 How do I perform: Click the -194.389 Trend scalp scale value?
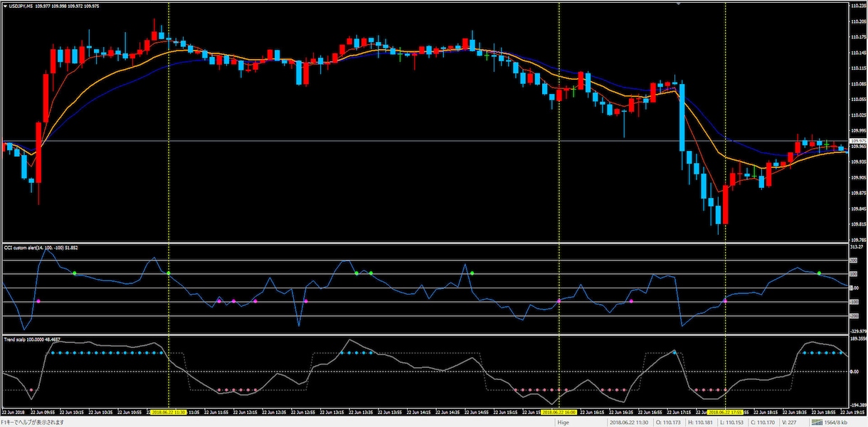point(858,404)
